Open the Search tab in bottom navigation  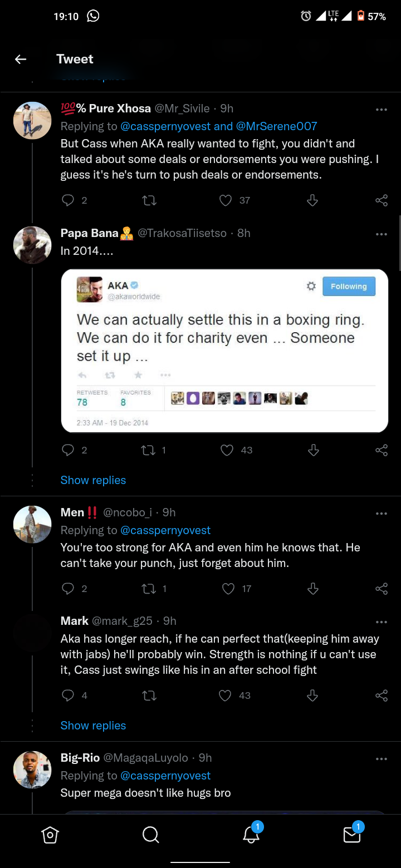150,835
